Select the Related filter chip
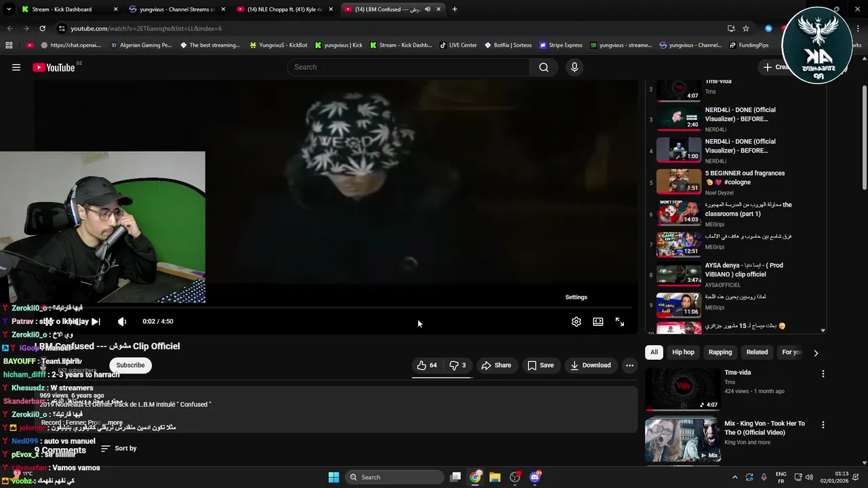 [x=757, y=352]
